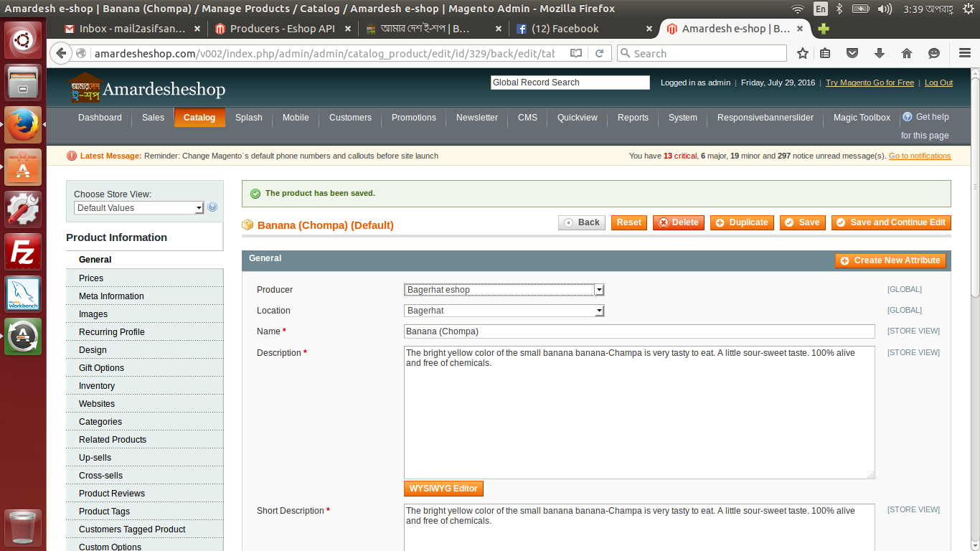
Task: Launch FileZilla from the dock
Action: point(24,252)
